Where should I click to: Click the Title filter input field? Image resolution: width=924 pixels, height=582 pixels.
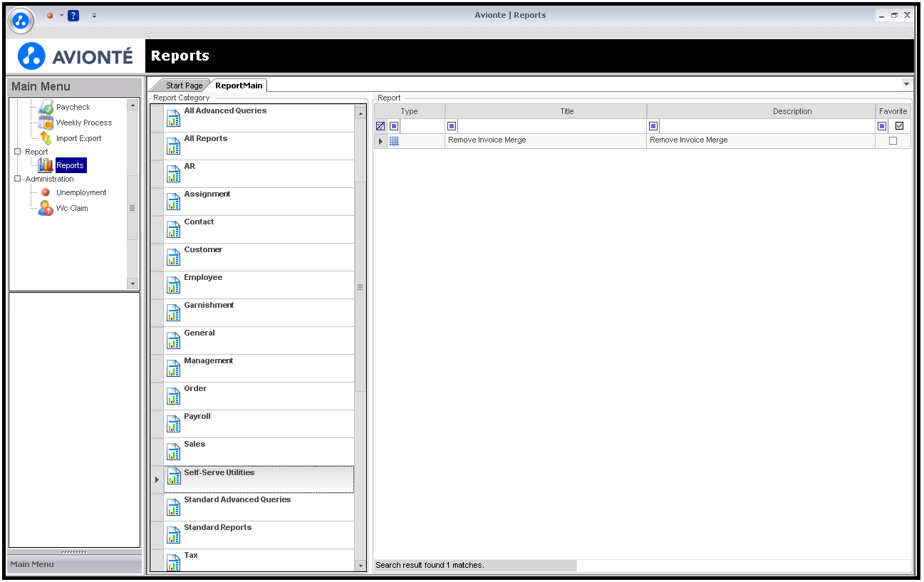pyautogui.click(x=551, y=126)
